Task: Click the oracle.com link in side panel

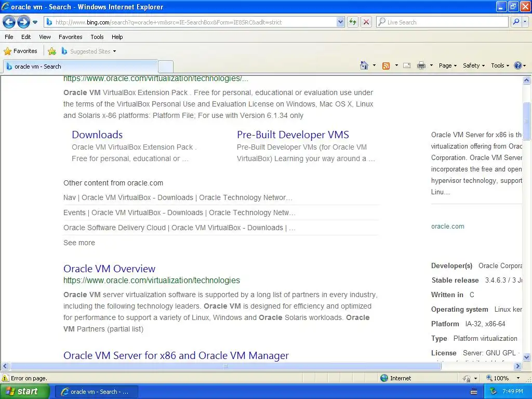Action: pyautogui.click(x=447, y=227)
